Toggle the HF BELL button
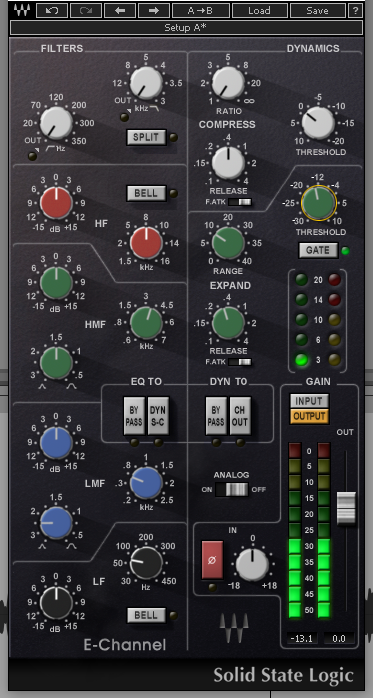The image size is (373, 698). pos(146,193)
